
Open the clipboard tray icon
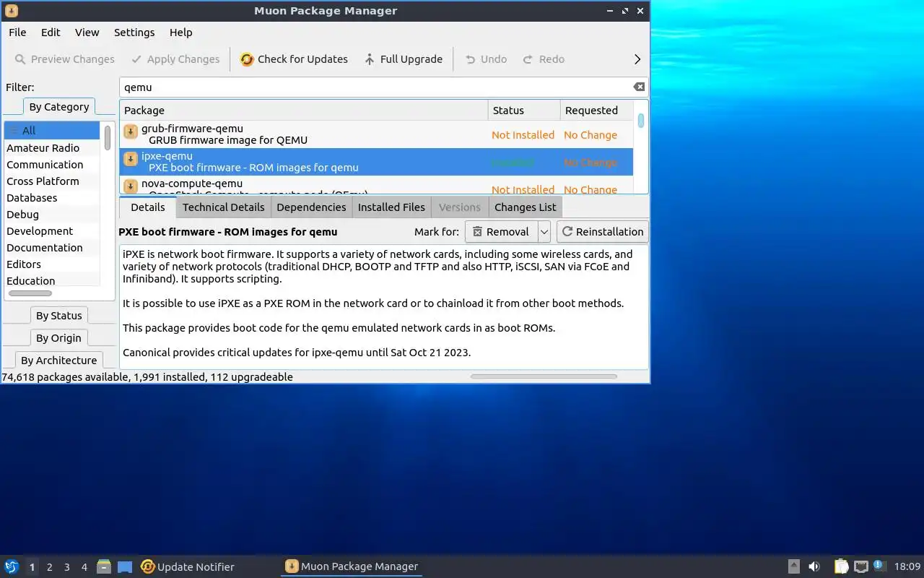tap(841, 566)
